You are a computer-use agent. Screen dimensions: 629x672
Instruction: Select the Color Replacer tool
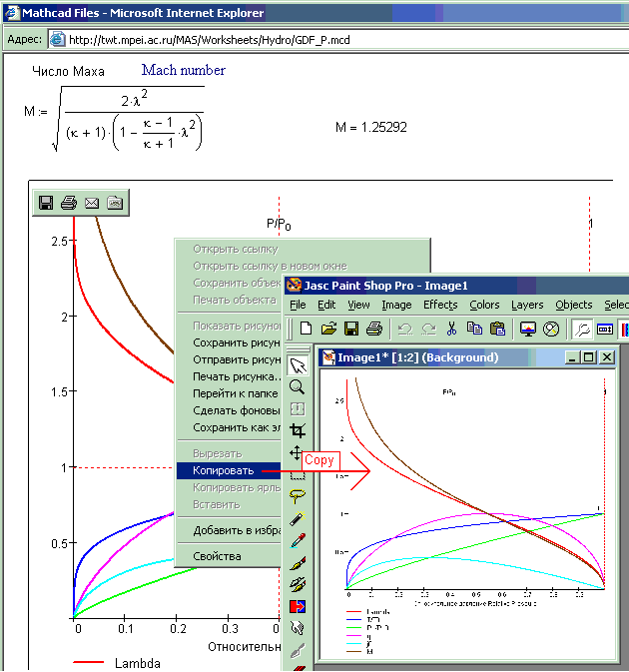click(x=298, y=606)
